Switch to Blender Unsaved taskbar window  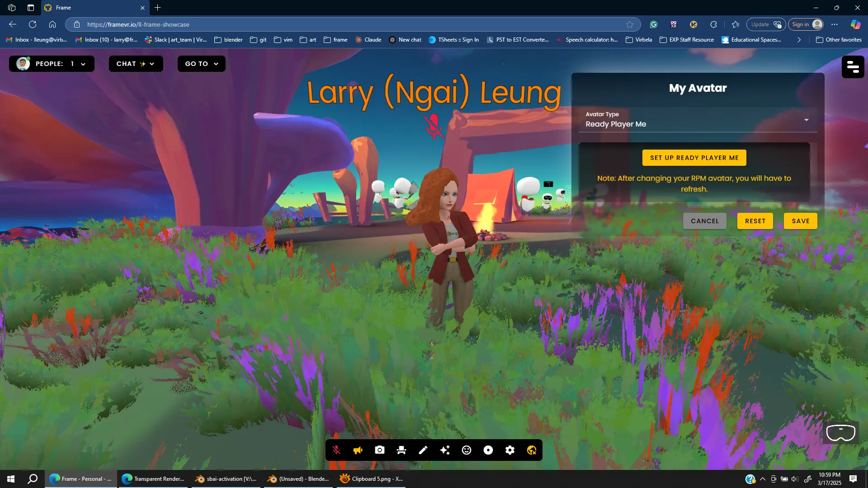pos(298,479)
